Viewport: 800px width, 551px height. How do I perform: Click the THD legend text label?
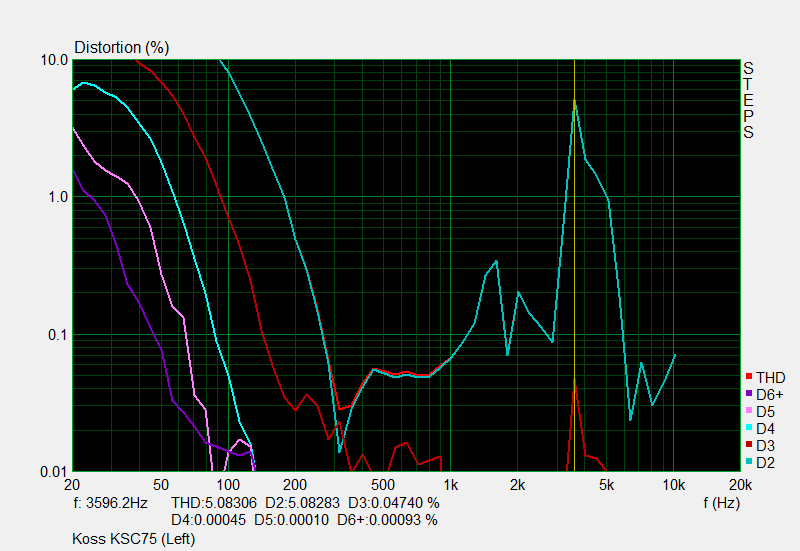coord(770,378)
